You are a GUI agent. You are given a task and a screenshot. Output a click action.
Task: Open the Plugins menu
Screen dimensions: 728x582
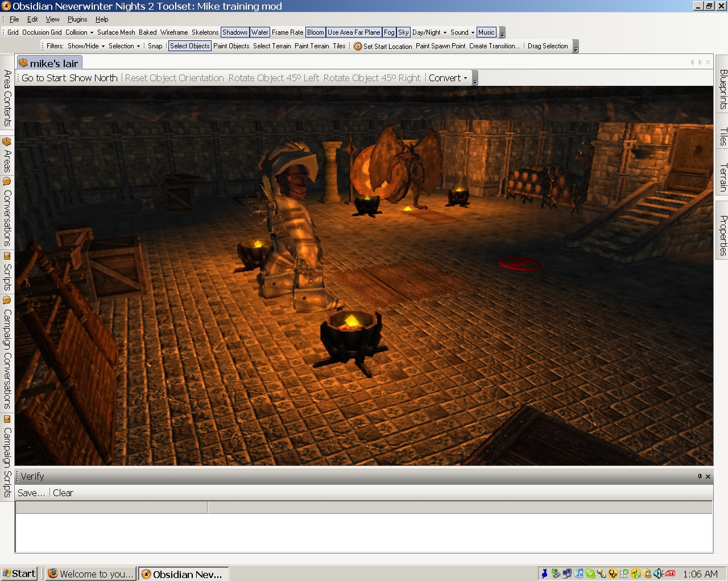(x=77, y=19)
